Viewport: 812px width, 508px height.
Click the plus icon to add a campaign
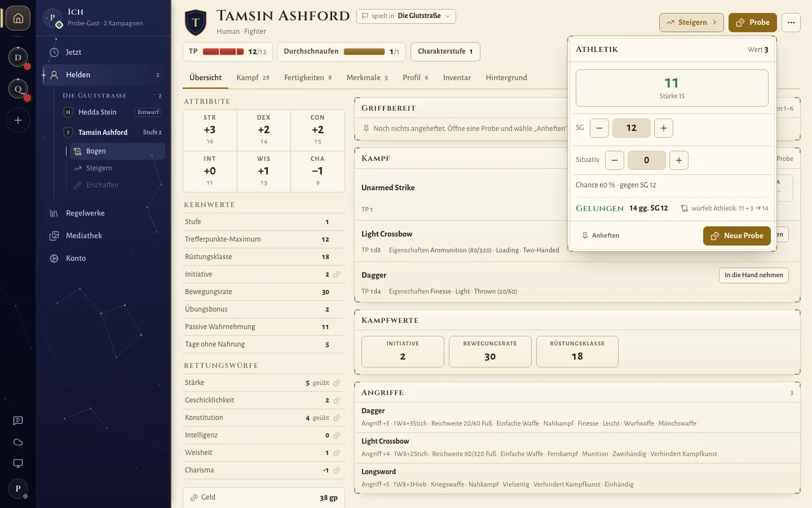coord(18,120)
